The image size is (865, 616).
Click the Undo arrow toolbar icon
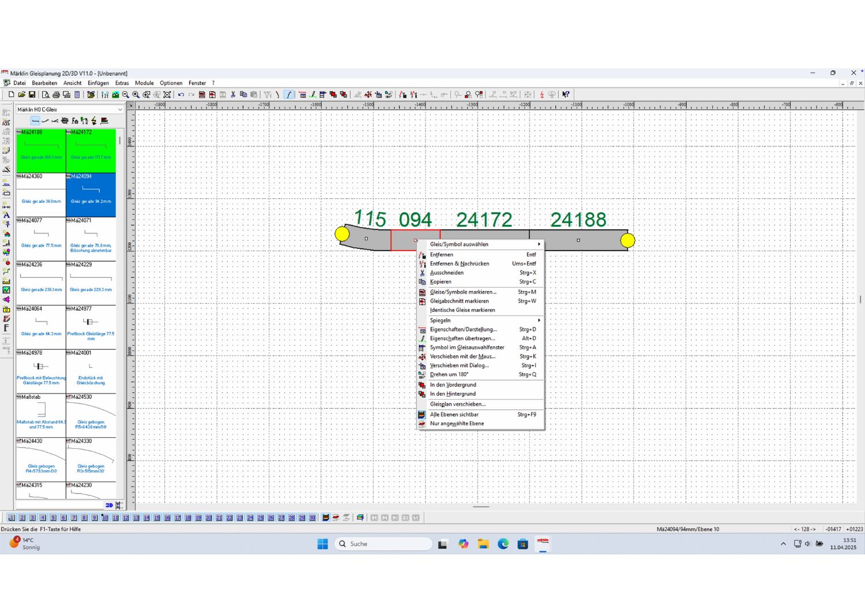(181, 95)
